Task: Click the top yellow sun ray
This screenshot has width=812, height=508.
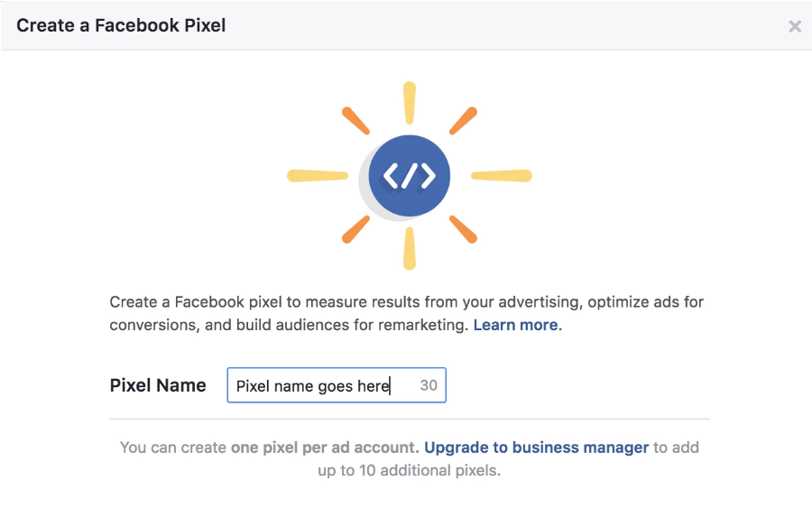Action: click(410, 102)
